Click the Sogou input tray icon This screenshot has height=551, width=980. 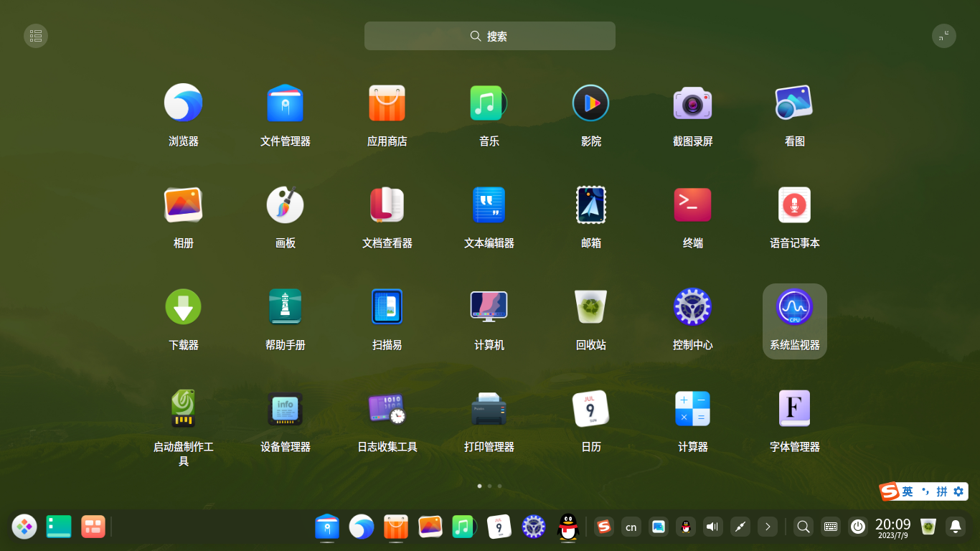(x=604, y=527)
